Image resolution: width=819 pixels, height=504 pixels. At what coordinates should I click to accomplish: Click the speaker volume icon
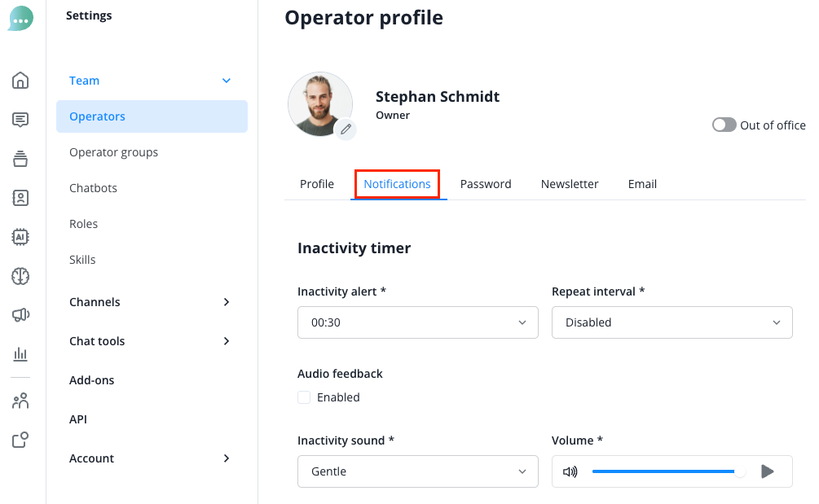570,471
